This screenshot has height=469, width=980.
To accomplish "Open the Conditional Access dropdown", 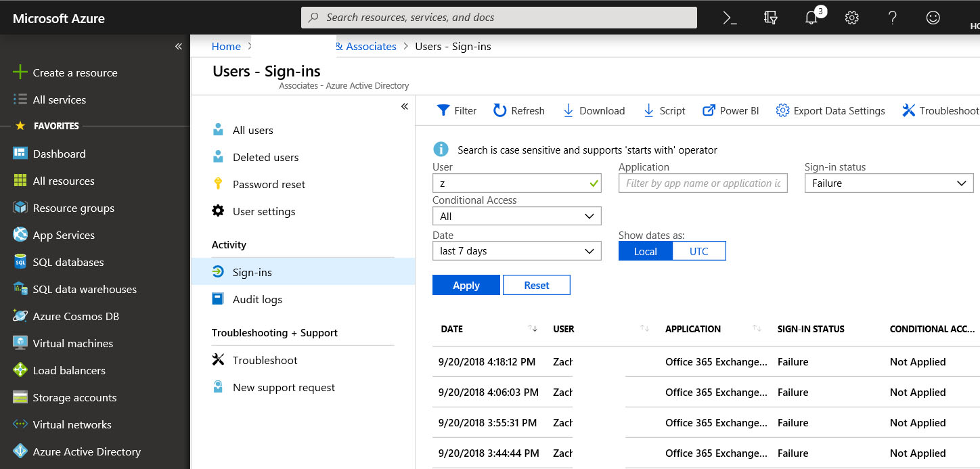I will pos(516,217).
